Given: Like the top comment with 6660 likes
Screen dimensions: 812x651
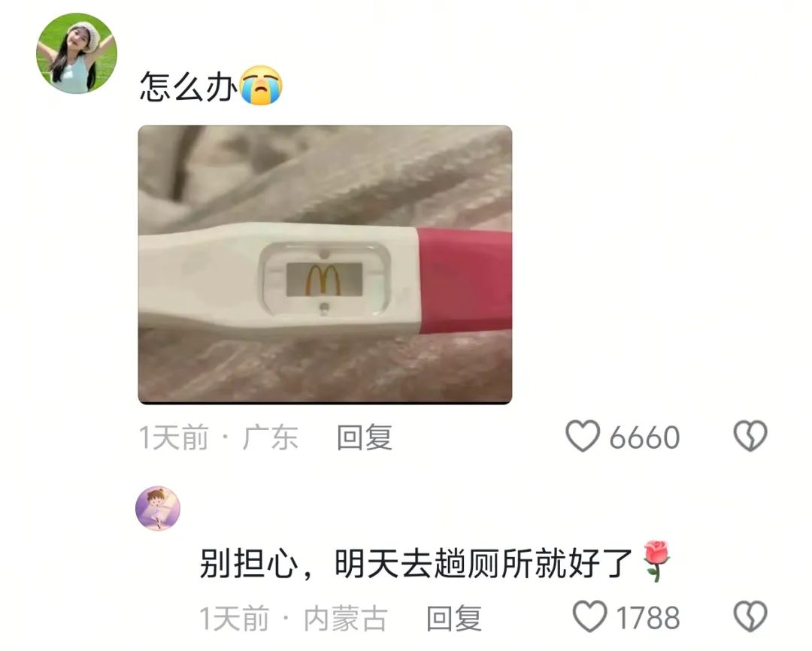Looking at the screenshot, I should coord(583,435).
